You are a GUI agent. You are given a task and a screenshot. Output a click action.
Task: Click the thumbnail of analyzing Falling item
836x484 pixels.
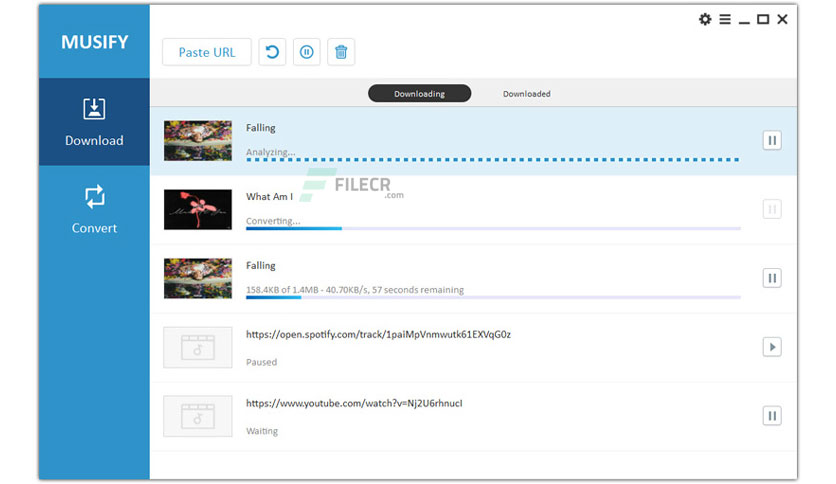tap(198, 141)
